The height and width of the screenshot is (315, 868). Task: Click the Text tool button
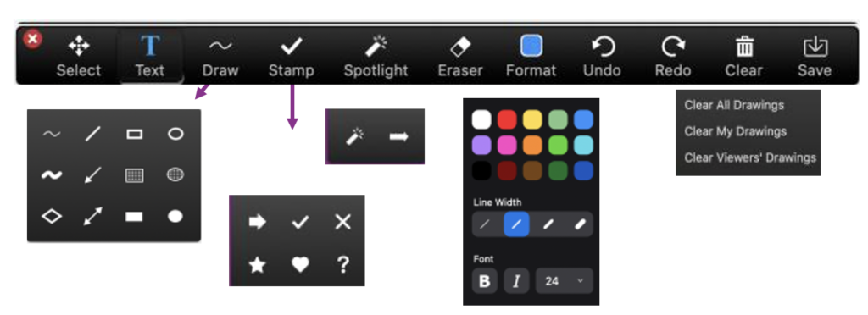click(150, 57)
